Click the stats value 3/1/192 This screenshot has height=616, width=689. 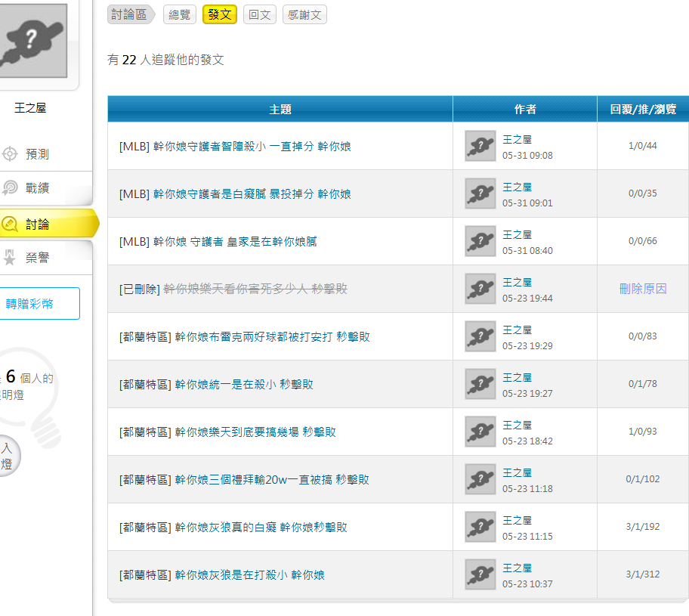point(643,526)
